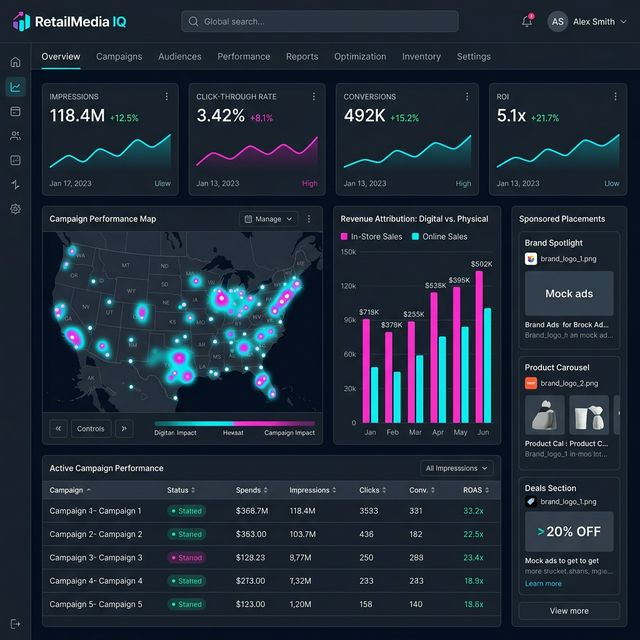640x640 pixels.
Task: Click the Campaign 3 pink status badge
Action: coord(187,558)
